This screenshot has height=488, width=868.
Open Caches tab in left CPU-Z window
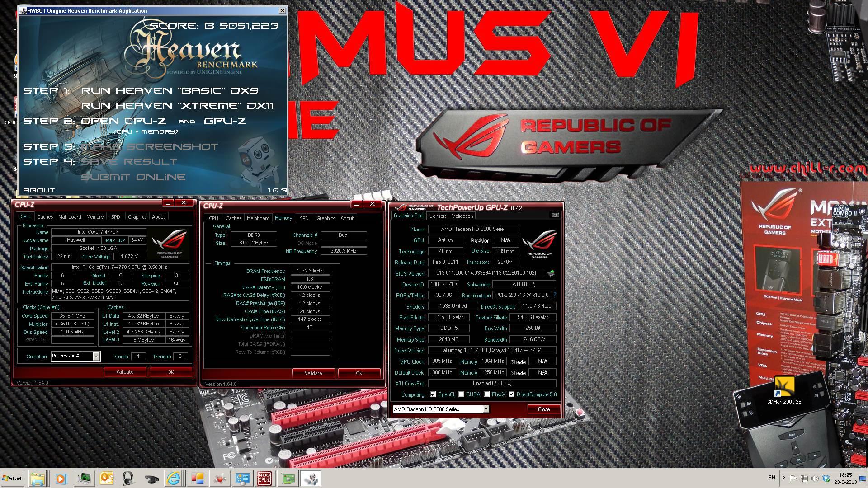tap(45, 217)
